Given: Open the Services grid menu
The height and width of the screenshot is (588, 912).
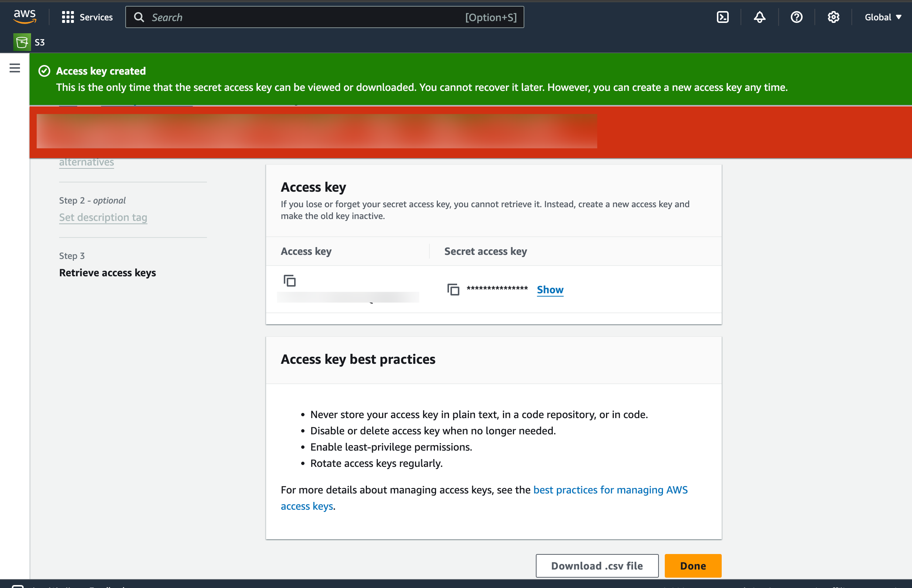Looking at the screenshot, I should point(87,17).
